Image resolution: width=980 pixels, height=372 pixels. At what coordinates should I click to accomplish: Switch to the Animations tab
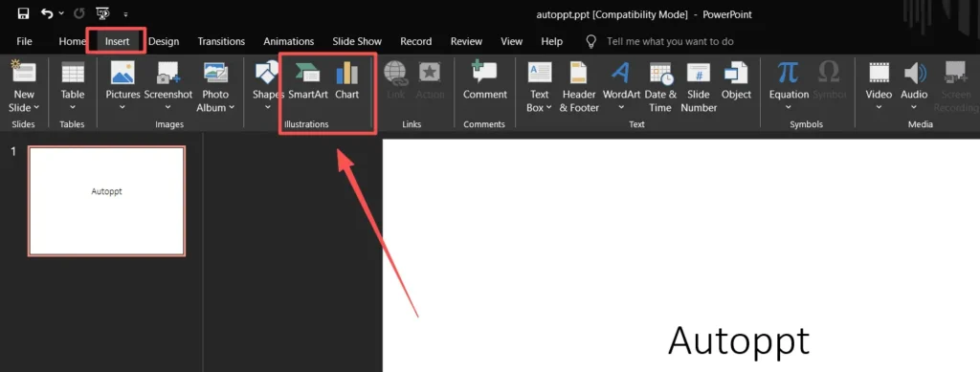tap(288, 41)
